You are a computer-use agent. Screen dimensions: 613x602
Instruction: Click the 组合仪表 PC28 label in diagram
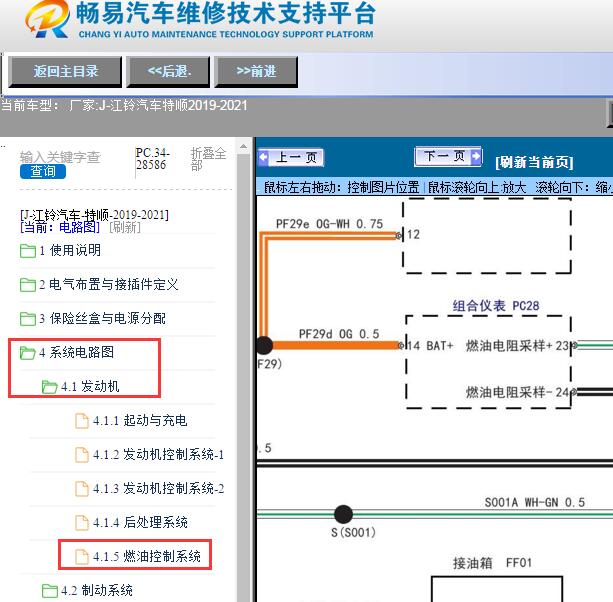496,306
